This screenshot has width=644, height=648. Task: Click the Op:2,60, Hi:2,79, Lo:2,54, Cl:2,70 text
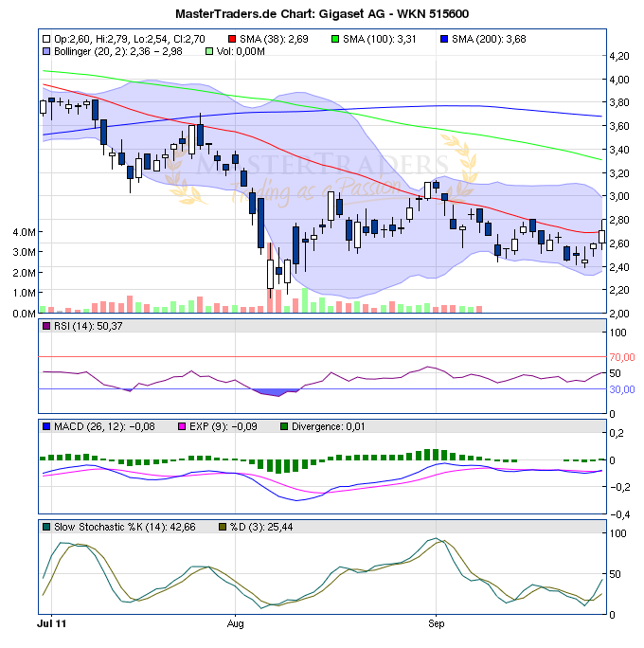point(130,39)
